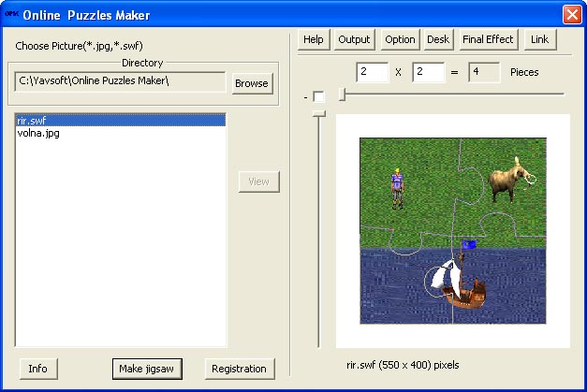587x392 pixels.
Task: Click the horizontal slider thumb
Action: pyautogui.click(x=342, y=94)
